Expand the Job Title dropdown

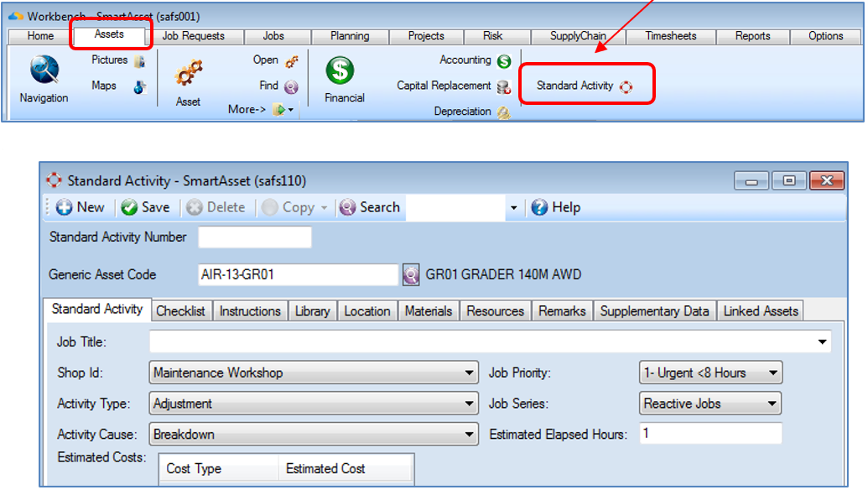pyautogui.click(x=822, y=342)
